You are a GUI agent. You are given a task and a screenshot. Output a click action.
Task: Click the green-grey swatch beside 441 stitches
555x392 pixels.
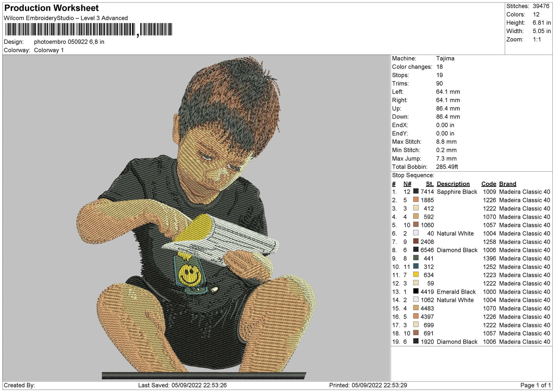coord(416,258)
